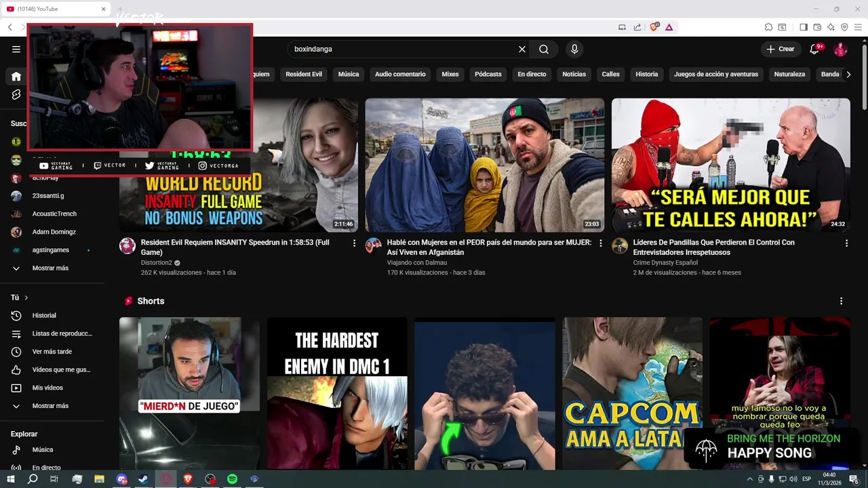Select the Pódcasts filter chip
The width and height of the screenshot is (868, 488).
pos(488,74)
